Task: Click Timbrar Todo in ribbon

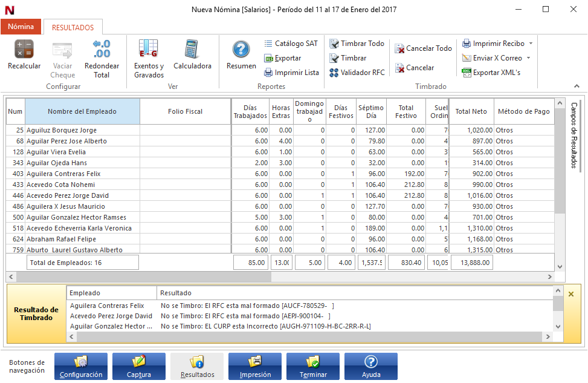Action: tap(357, 44)
